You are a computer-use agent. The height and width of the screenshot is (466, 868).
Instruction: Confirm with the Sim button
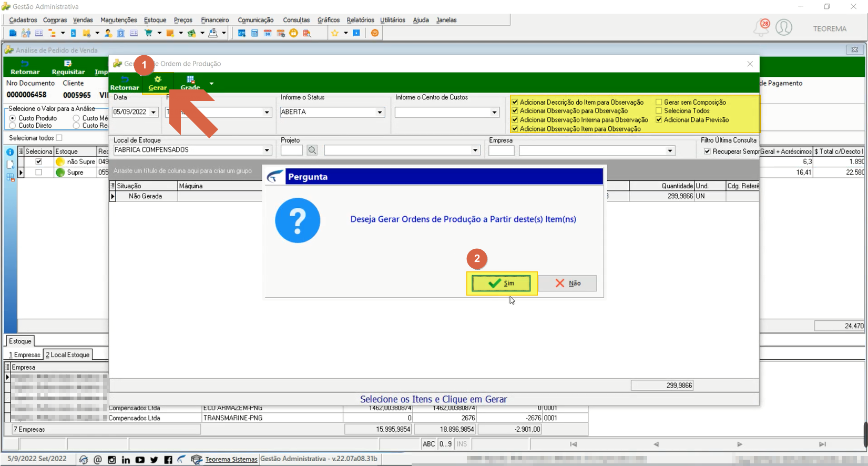501,283
